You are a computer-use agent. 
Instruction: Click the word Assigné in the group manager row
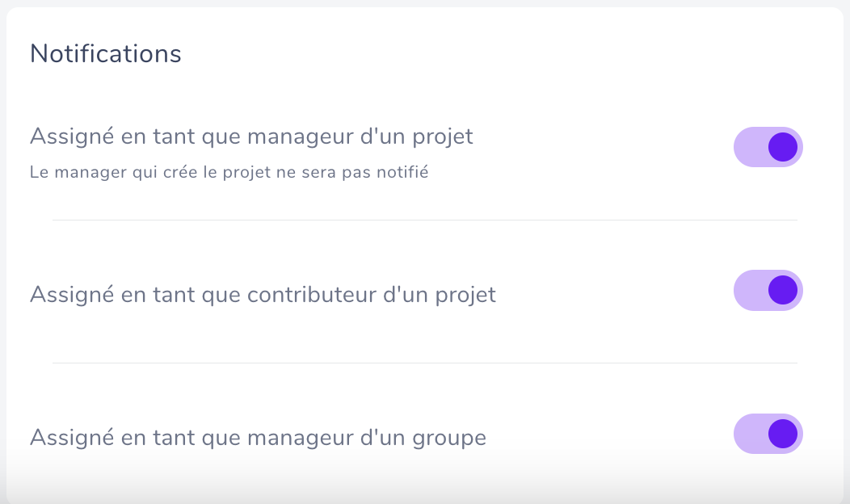click(72, 439)
